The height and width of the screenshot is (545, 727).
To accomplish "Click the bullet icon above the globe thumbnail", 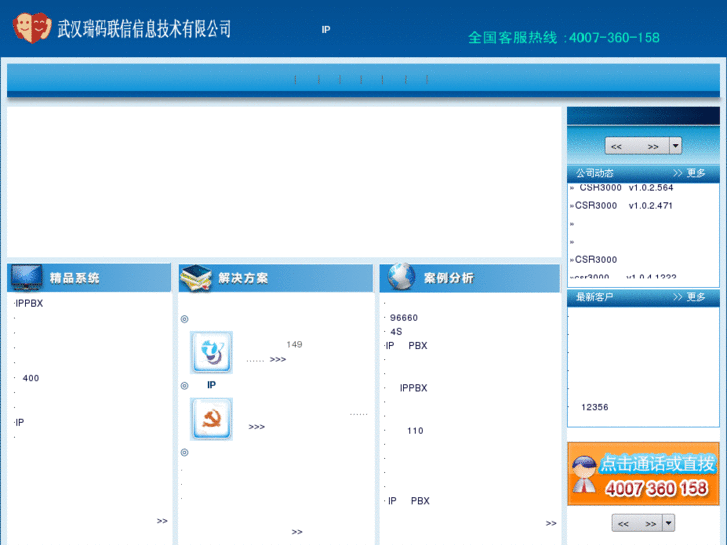I will (185, 319).
